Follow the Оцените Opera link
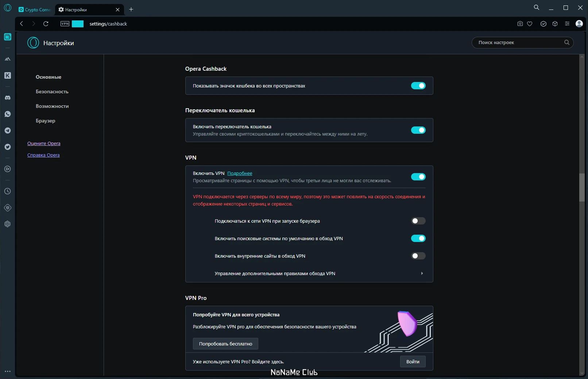Viewport: 588px width, 379px height. 44,143
